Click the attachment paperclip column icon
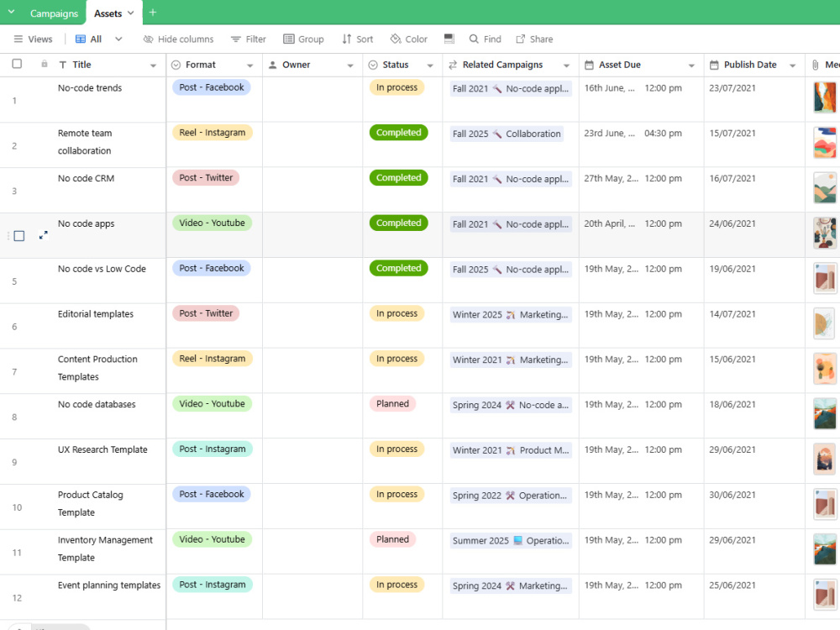This screenshot has width=840, height=630. point(815,65)
